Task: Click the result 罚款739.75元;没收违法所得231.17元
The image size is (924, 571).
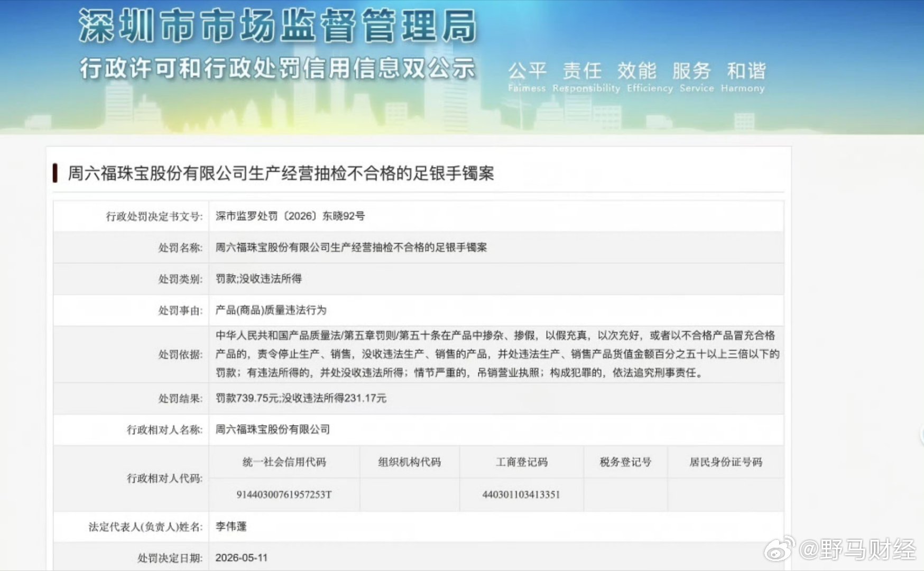Action: (301, 398)
